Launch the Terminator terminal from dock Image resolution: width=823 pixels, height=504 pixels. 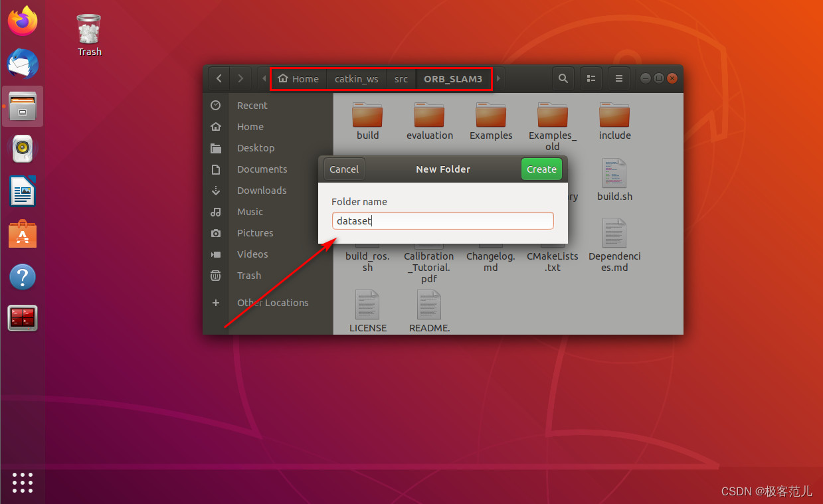pos(23,318)
